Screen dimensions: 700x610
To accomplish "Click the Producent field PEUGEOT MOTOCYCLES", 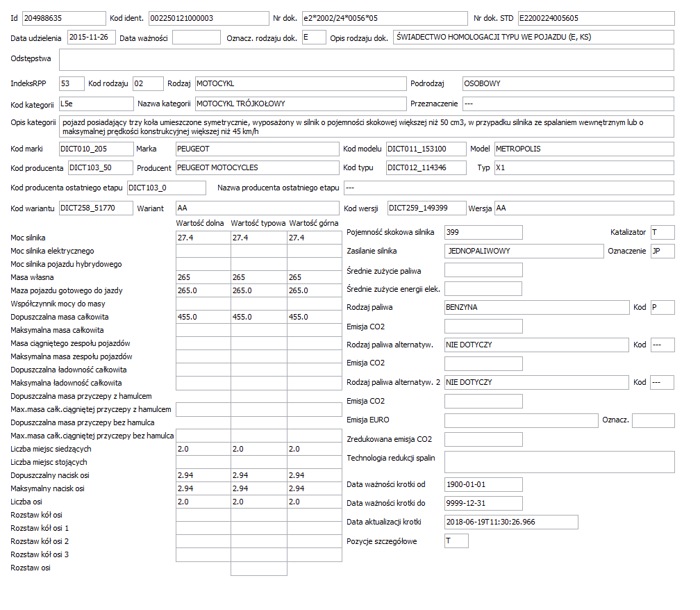I will pos(258,167).
